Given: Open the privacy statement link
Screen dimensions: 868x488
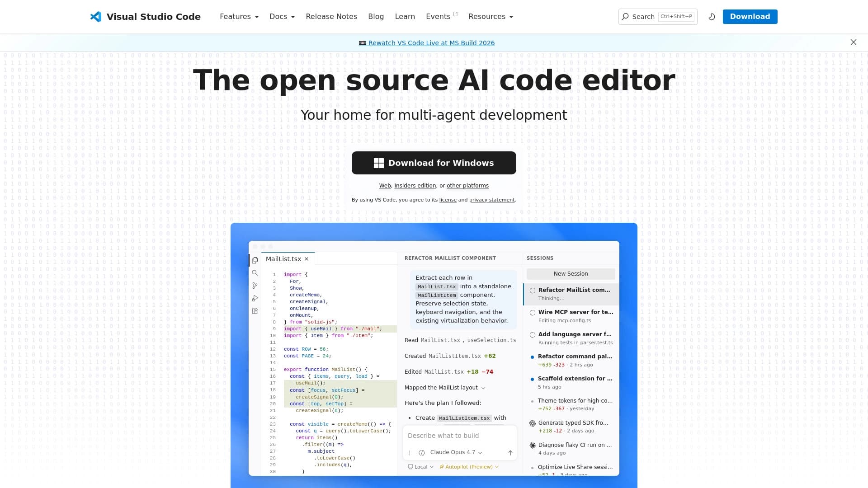Looking at the screenshot, I should (492, 200).
